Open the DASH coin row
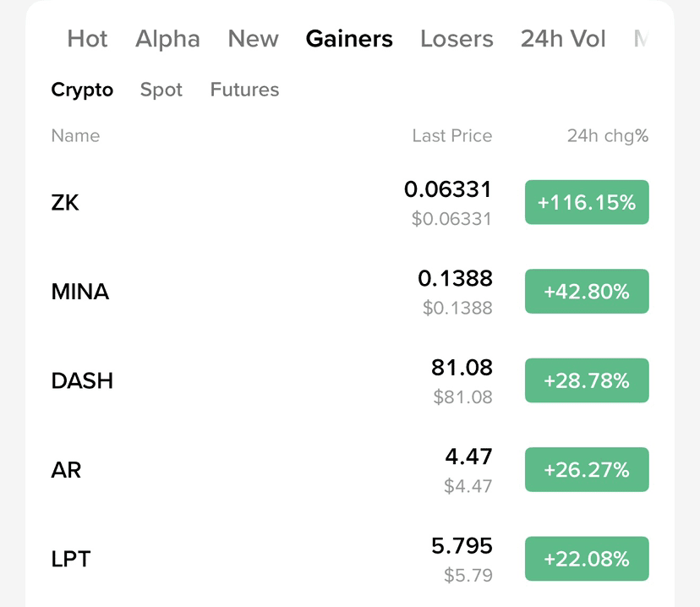 pos(350,380)
